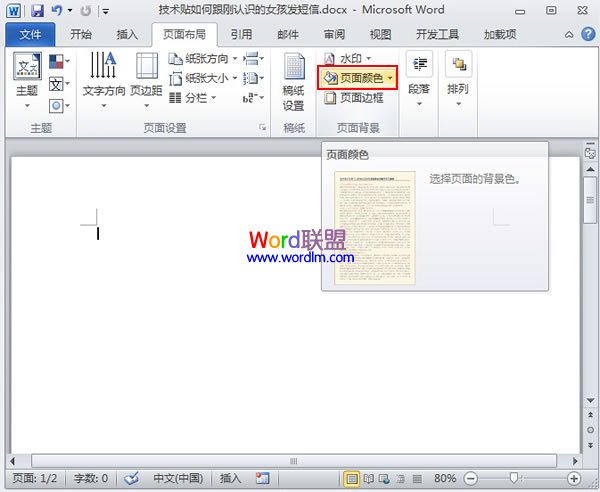Viewport: 600px width, 492px height.
Task: Undo the last action
Action: (x=57, y=11)
